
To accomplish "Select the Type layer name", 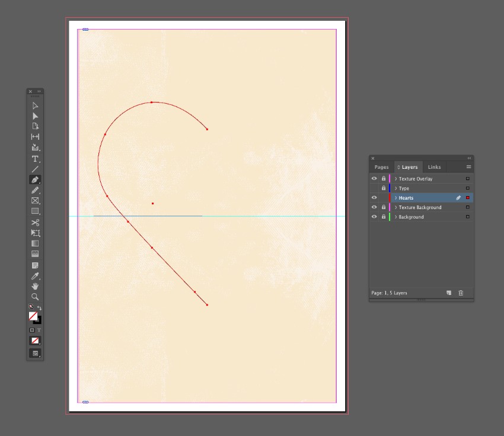I will (x=404, y=188).
